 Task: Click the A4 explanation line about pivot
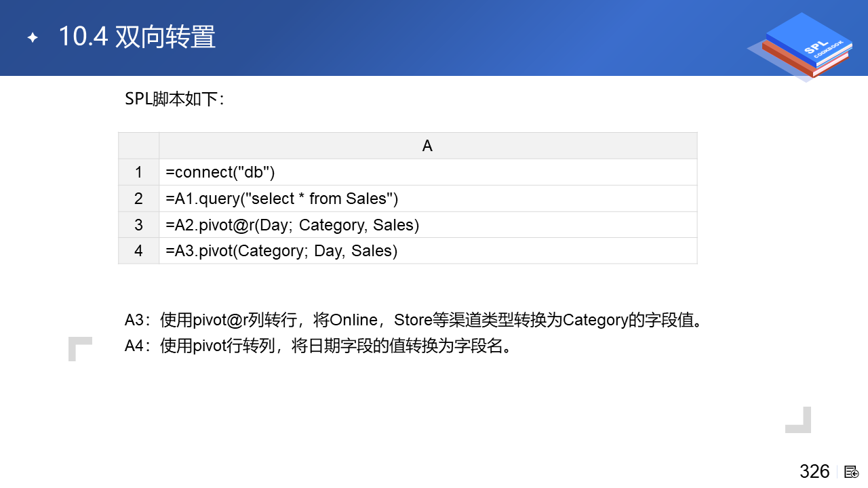coord(317,346)
